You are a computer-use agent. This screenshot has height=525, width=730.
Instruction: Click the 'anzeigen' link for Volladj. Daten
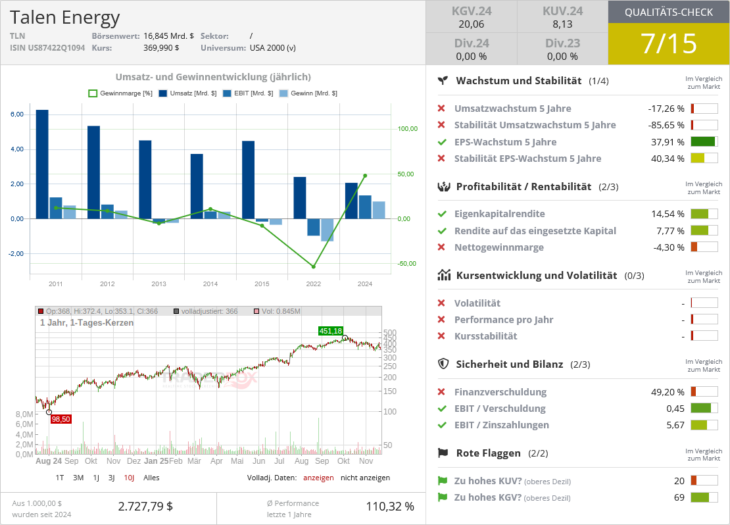point(317,478)
